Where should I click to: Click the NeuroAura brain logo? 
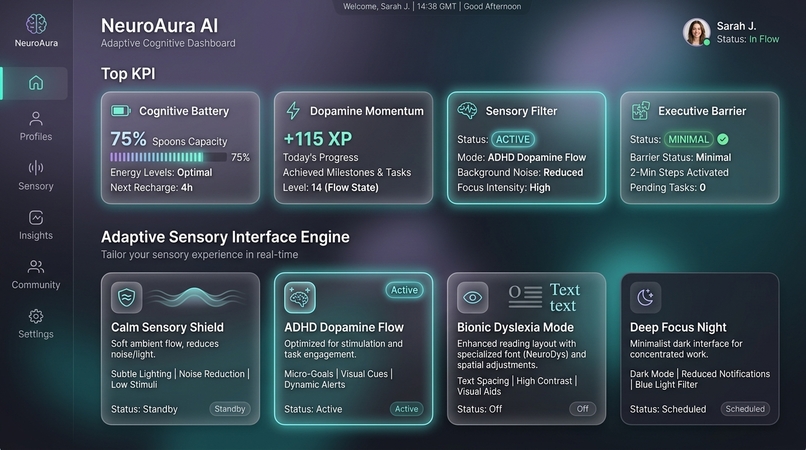click(36, 24)
